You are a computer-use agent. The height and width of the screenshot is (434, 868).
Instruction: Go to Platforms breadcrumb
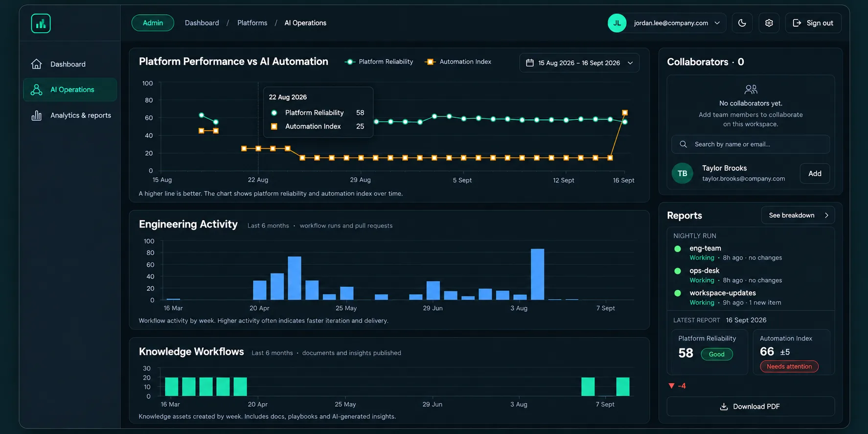pyautogui.click(x=252, y=23)
